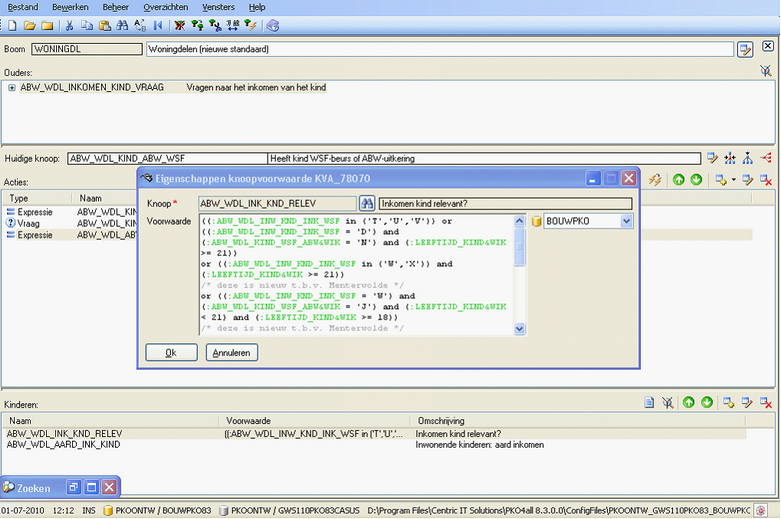Screen dimensions: 781x519
Task: Click the Huidige knoop field ABW_WDL_KIND_ABW_WSF
Action: click(x=167, y=158)
